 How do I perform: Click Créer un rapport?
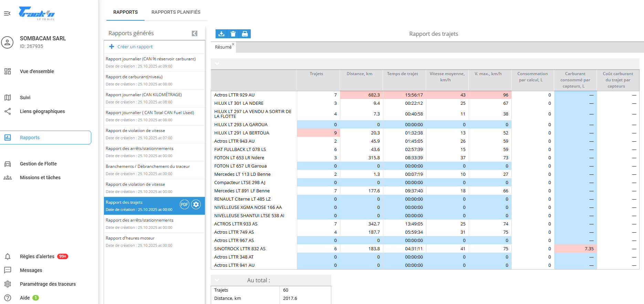(135, 47)
